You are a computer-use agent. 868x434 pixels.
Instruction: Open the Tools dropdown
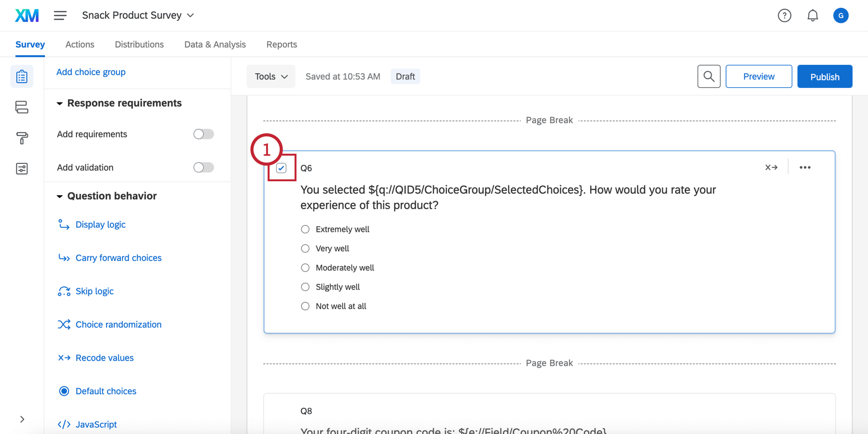271,77
